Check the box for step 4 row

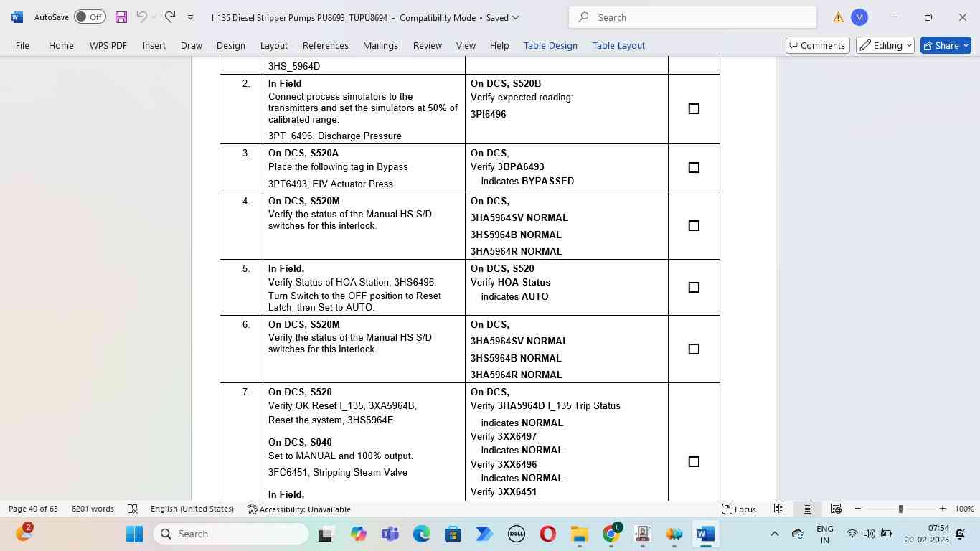coord(694,226)
